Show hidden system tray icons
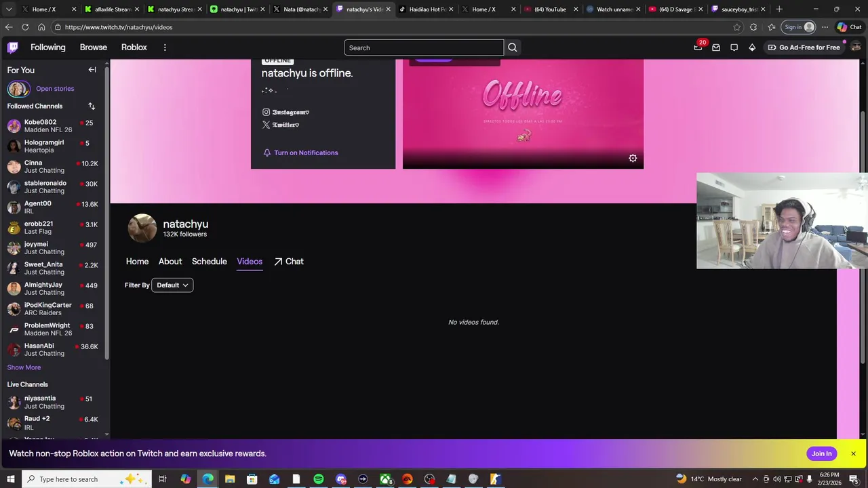Image resolution: width=868 pixels, height=488 pixels. (x=755, y=479)
